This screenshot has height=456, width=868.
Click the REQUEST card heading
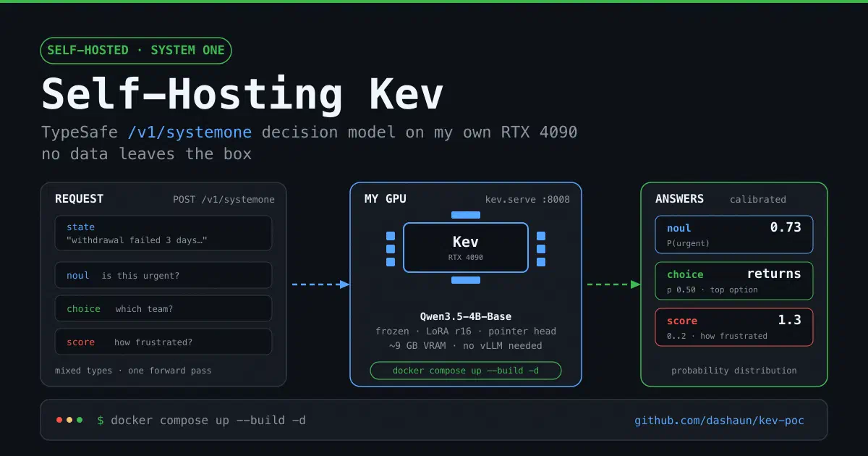coord(80,198)
